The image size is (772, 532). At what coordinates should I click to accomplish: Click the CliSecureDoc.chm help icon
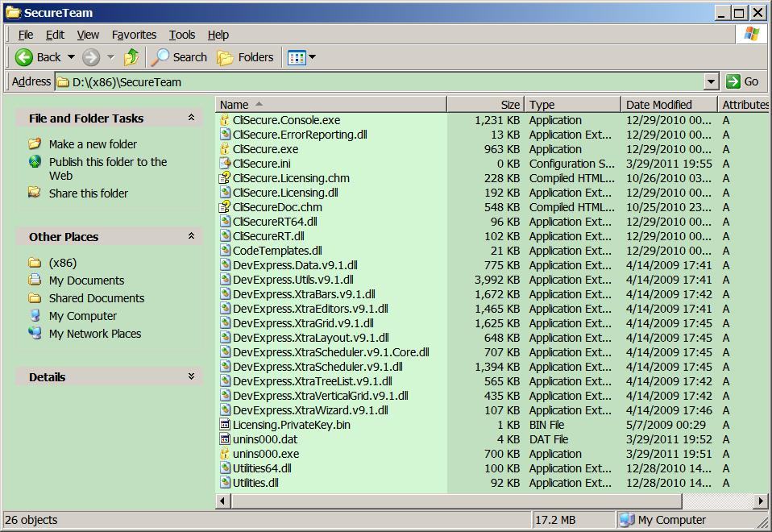pos(225,207)
